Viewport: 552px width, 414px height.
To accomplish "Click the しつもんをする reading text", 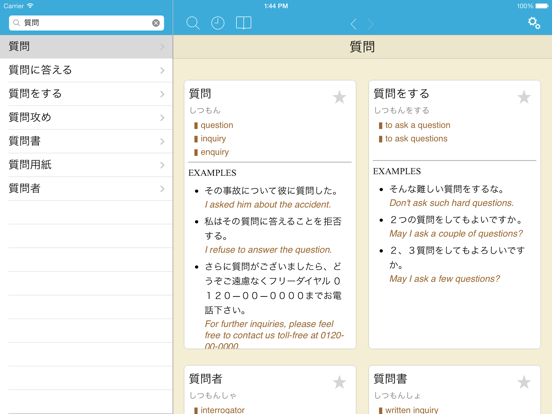I will (x=402, y=111).
